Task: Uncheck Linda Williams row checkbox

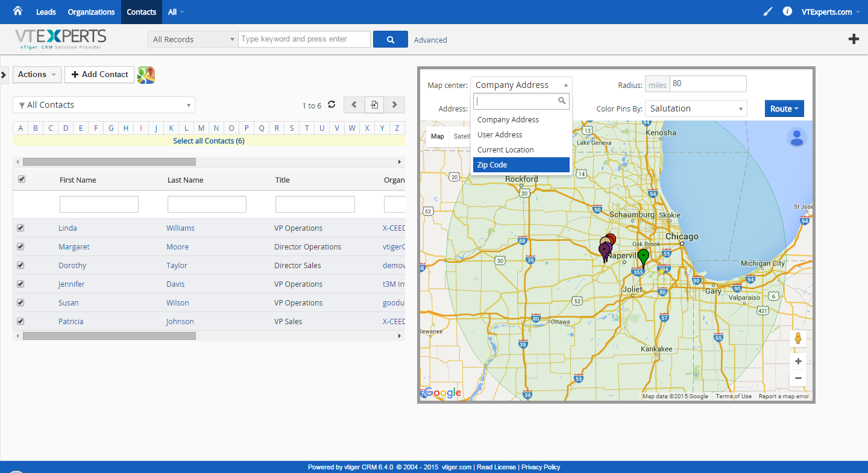Action: [21, 228]
